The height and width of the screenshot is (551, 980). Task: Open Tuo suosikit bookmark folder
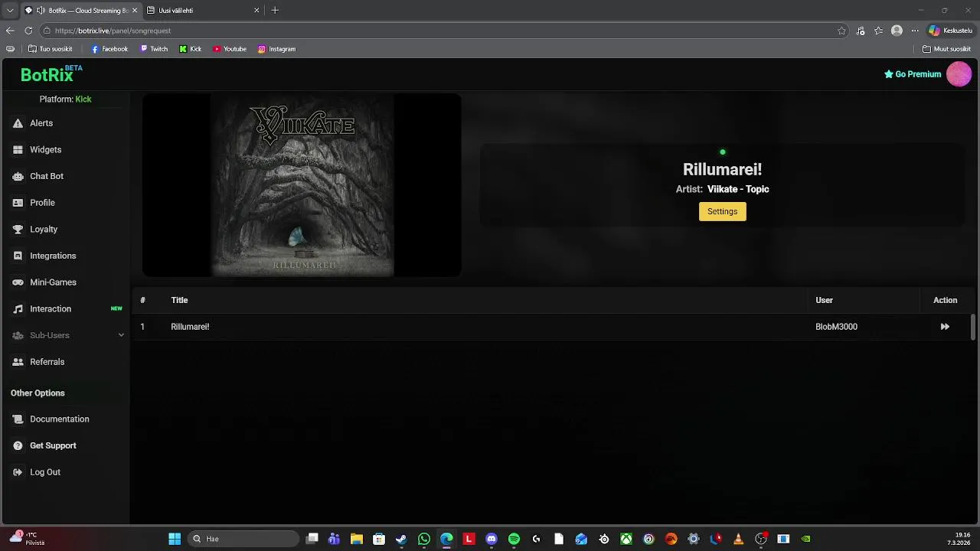(50, 49)
